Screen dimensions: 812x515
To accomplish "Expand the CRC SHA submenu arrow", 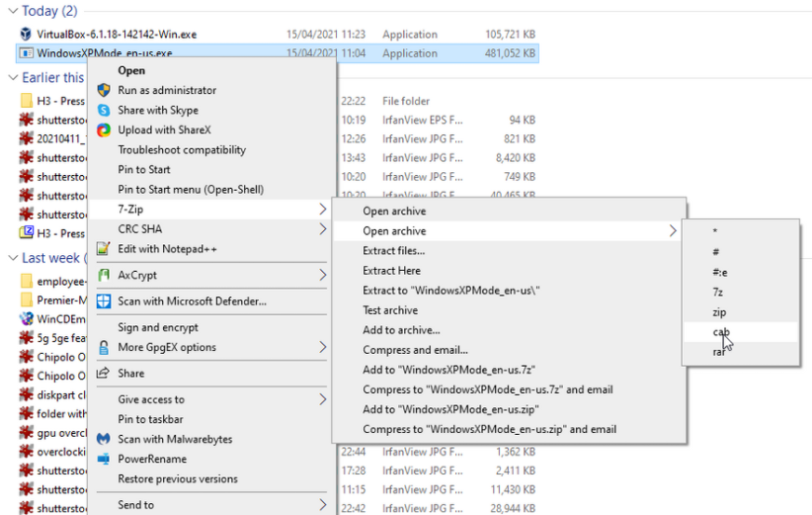I will [x=323, y=229].
